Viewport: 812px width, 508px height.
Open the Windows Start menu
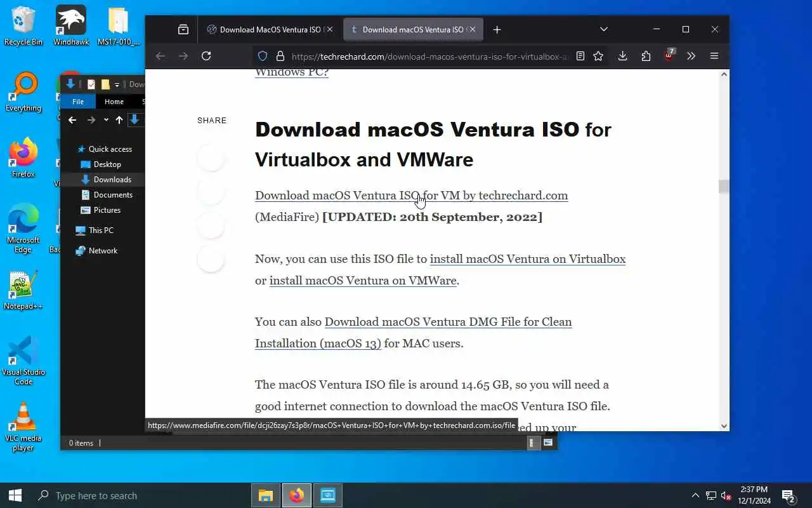[15, 495]
